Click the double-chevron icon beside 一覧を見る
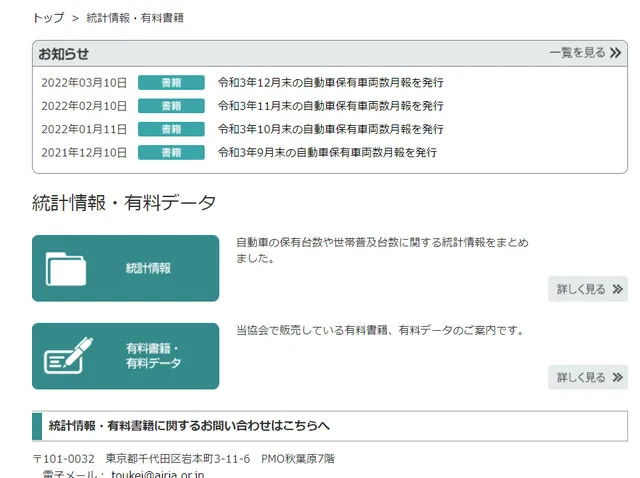The width and height of the screenshot is (640, 478). tap(615, 53)
